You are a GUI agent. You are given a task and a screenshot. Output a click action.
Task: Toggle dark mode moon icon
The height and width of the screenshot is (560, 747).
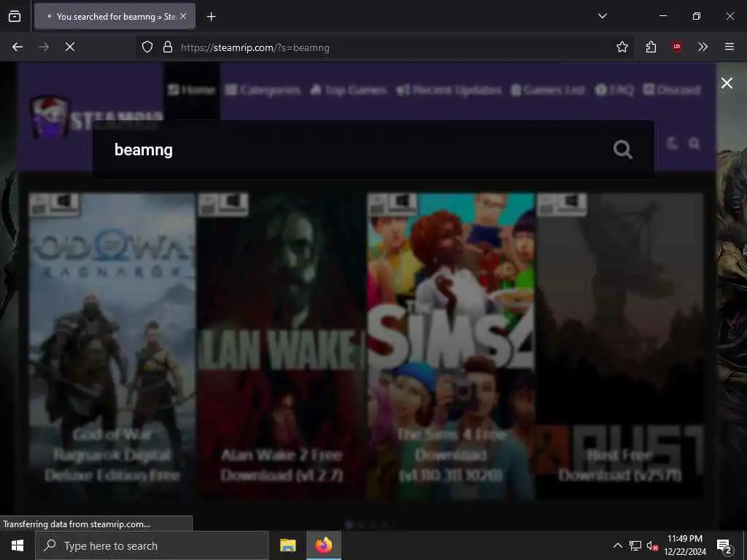point(672,143)
